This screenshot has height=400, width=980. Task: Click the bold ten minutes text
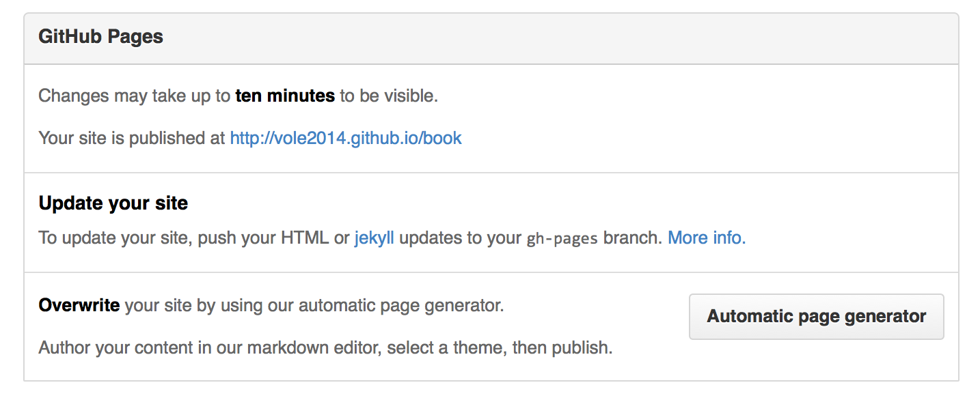tap(285, 96)
